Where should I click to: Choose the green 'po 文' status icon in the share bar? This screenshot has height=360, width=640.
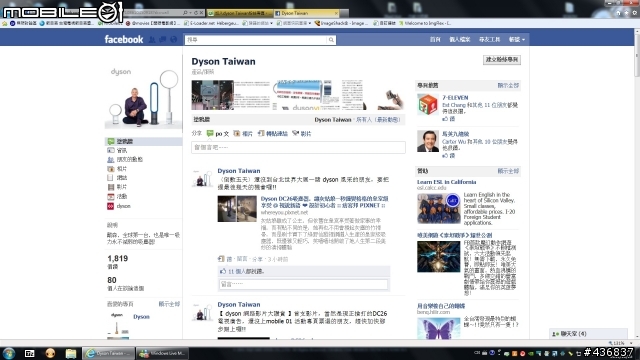tap(210, 133)
